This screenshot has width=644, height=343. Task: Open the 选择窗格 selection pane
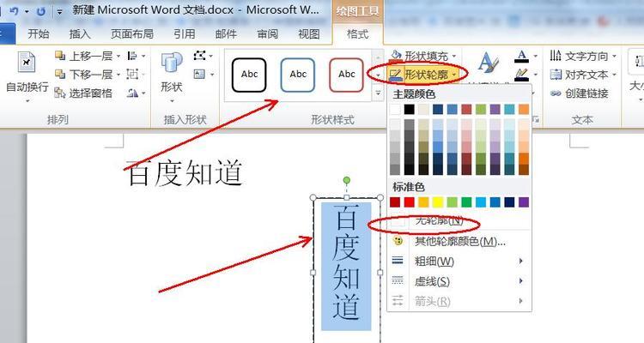(x=84, y=93)
